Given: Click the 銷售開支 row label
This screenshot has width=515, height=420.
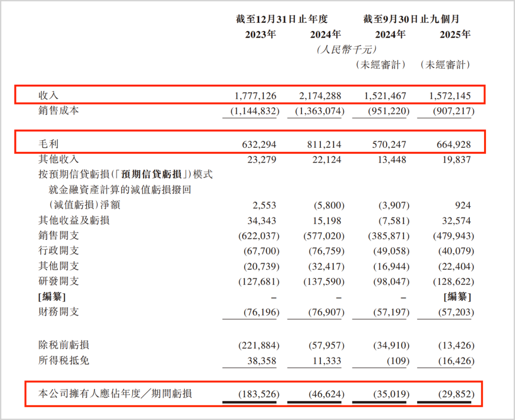Looking at the screenshot, I should (x=58, y=236).
